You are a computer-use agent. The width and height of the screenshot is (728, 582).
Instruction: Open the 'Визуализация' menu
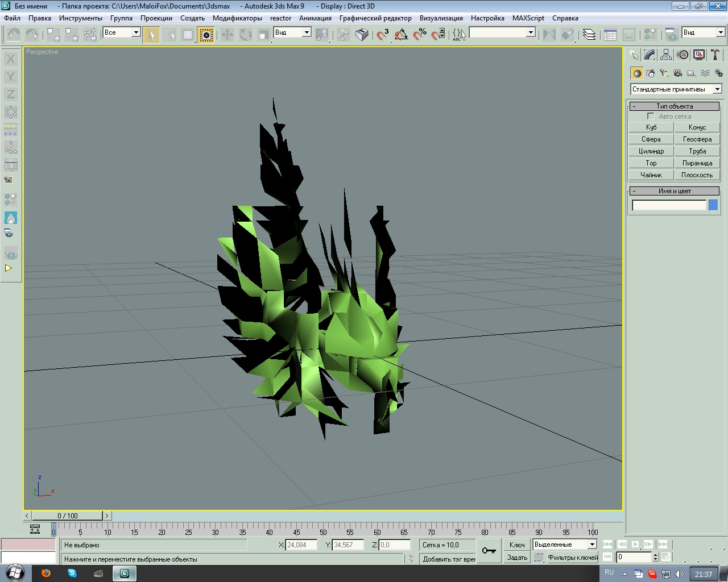click(x=441, y=18)
